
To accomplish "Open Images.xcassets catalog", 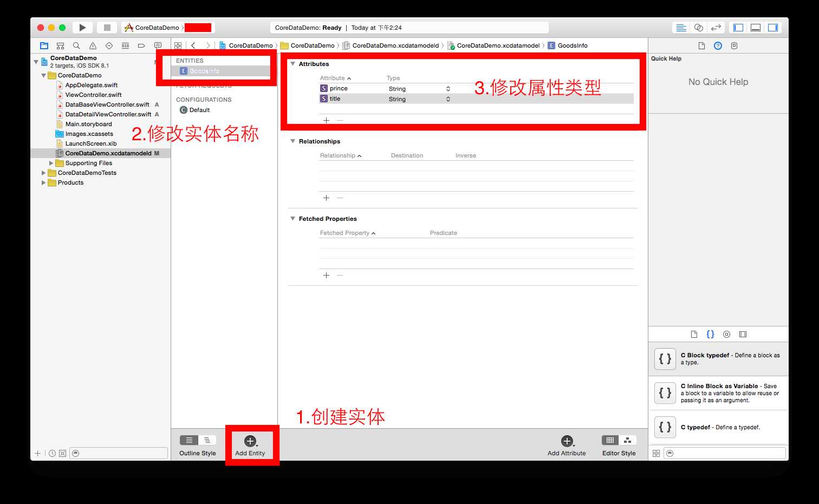I will 89,134.
